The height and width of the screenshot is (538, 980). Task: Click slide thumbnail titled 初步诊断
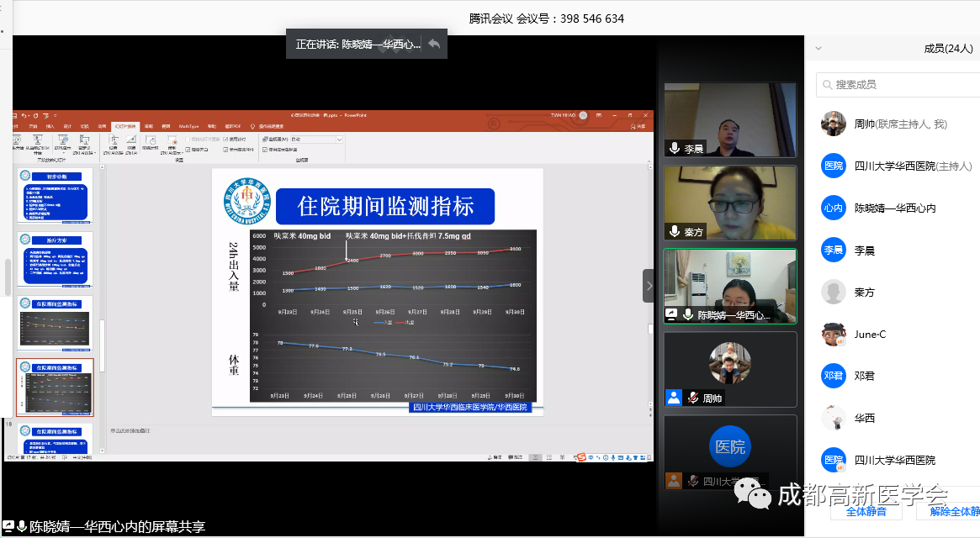(x=55, y=196)
